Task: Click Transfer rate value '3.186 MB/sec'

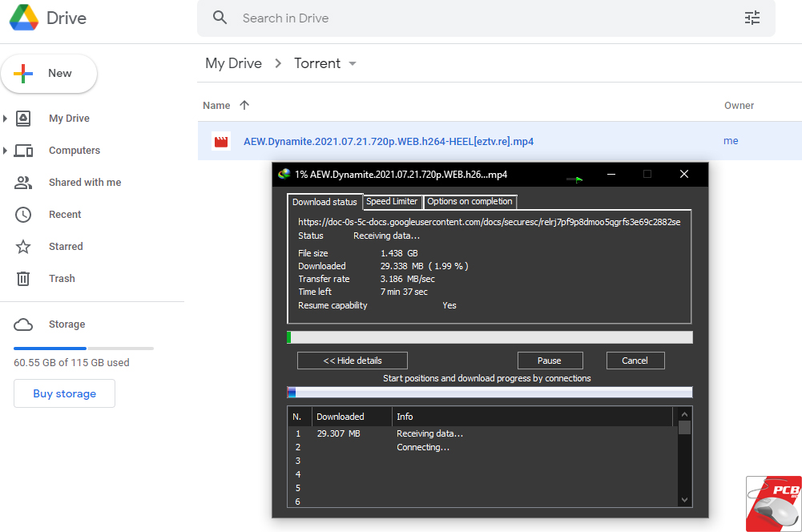Action: (408, 279)
